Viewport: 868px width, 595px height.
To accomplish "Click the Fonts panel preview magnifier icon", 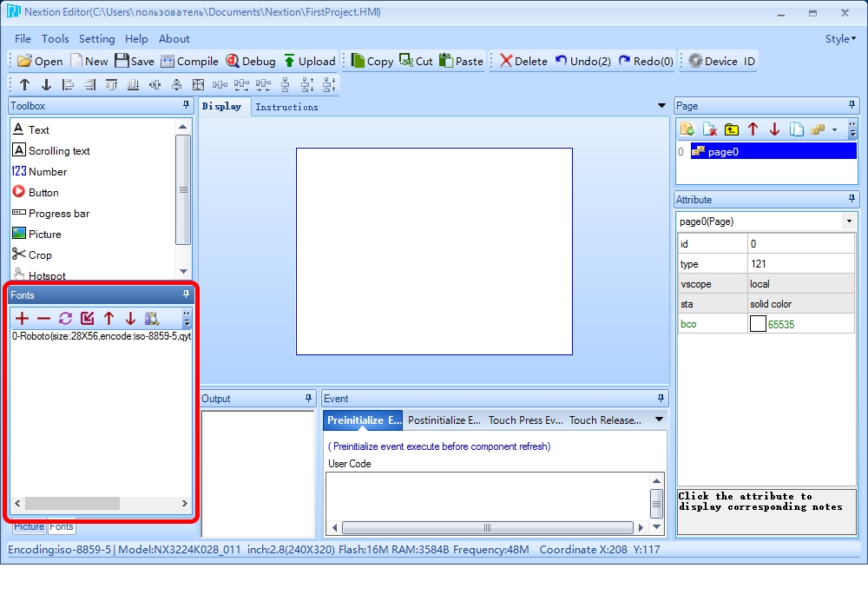I will 152,318.
